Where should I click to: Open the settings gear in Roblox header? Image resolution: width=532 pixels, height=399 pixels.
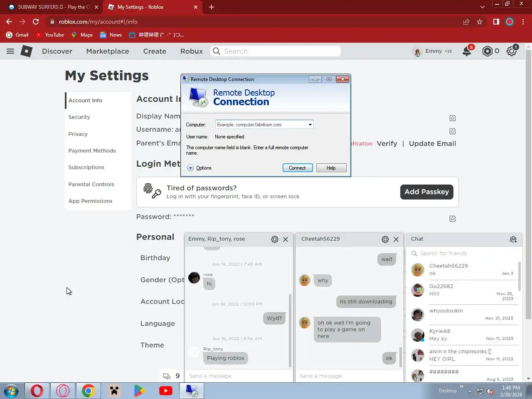tap(511, 51)
